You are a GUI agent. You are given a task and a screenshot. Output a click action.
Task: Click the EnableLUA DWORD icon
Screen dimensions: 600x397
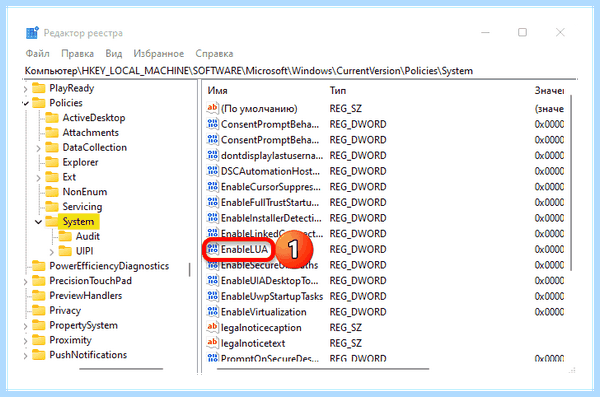(x=212, y=249)
